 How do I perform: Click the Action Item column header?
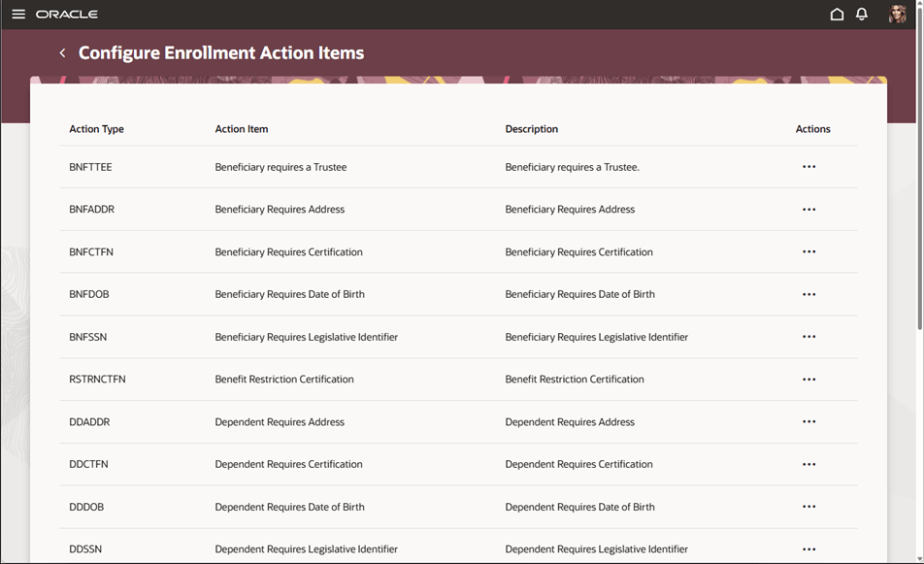pos(241,129)
